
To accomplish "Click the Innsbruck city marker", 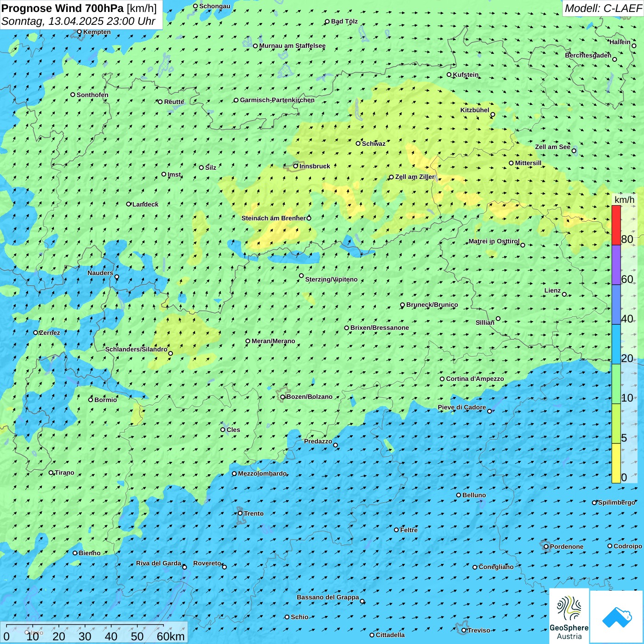I will click(296, 166).
